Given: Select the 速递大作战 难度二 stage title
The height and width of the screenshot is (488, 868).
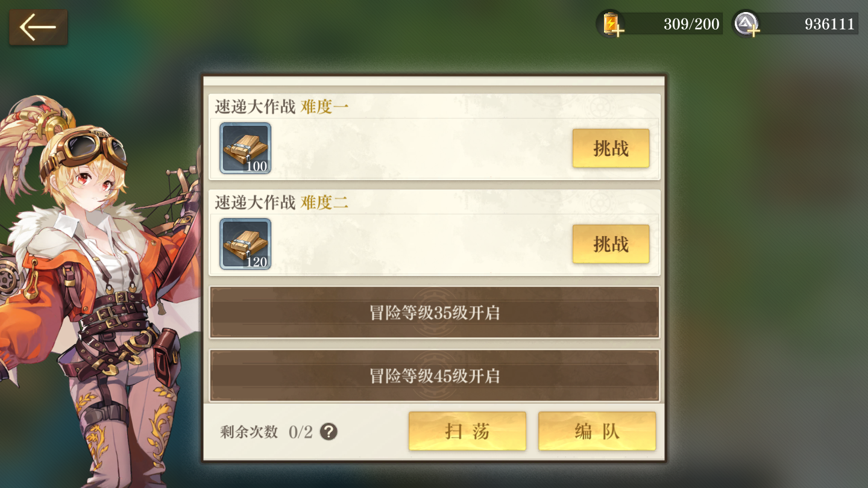Looking at the screenshot, I should (281, 202).
